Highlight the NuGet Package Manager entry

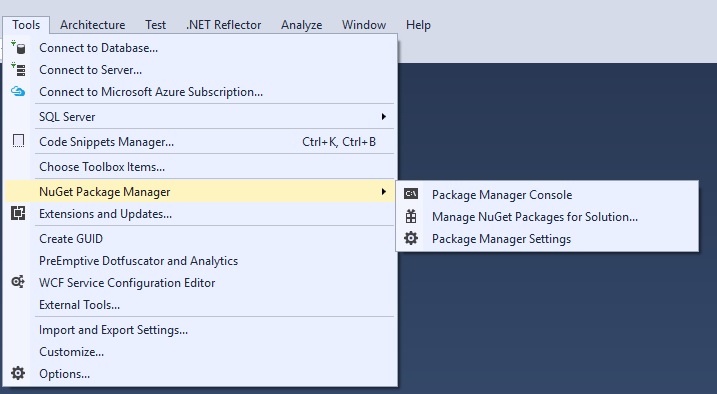coord(199,192)
